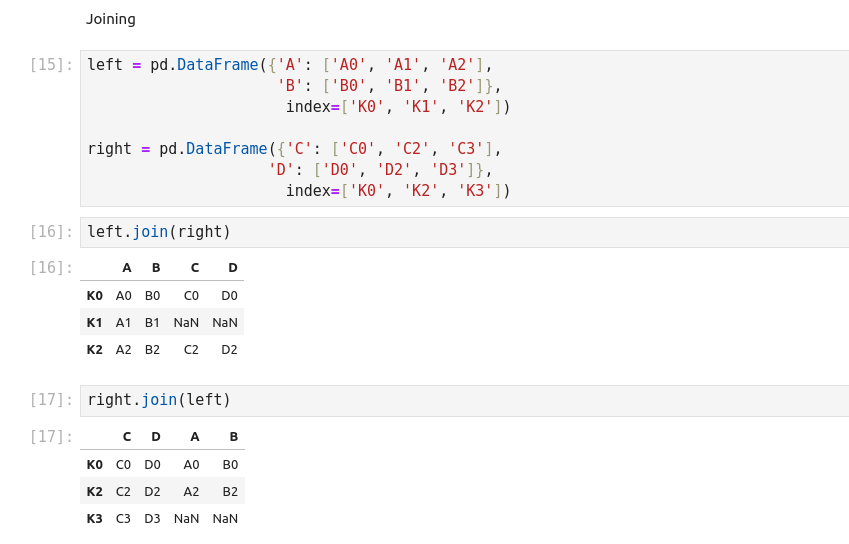This screenshot has width=849, height=544.
Task: Click column header B in second output table
Action: 233,436
